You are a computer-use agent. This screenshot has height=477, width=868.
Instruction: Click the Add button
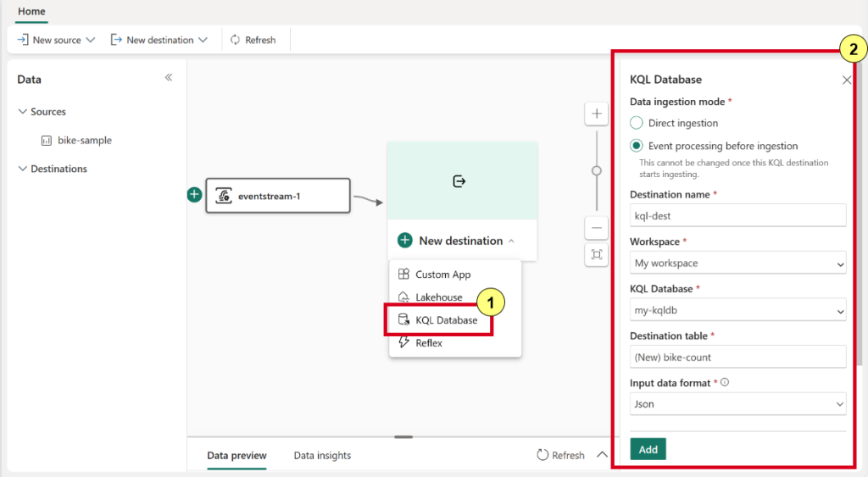point(648,449)
